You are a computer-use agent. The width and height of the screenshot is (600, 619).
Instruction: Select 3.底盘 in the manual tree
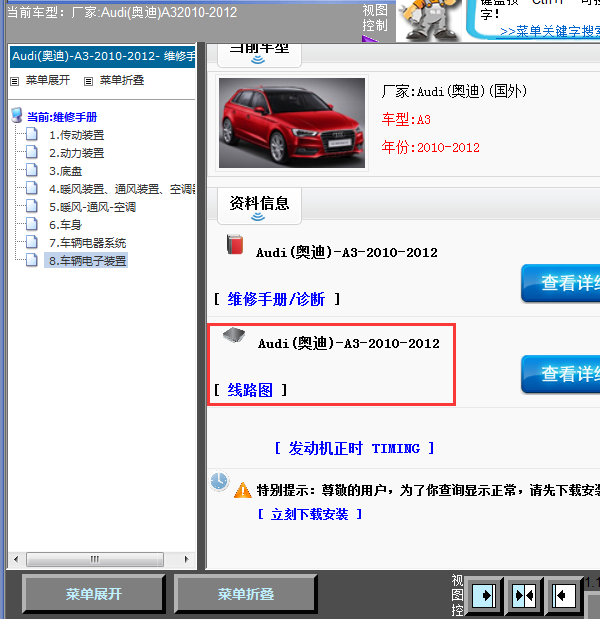click(65, 171)
